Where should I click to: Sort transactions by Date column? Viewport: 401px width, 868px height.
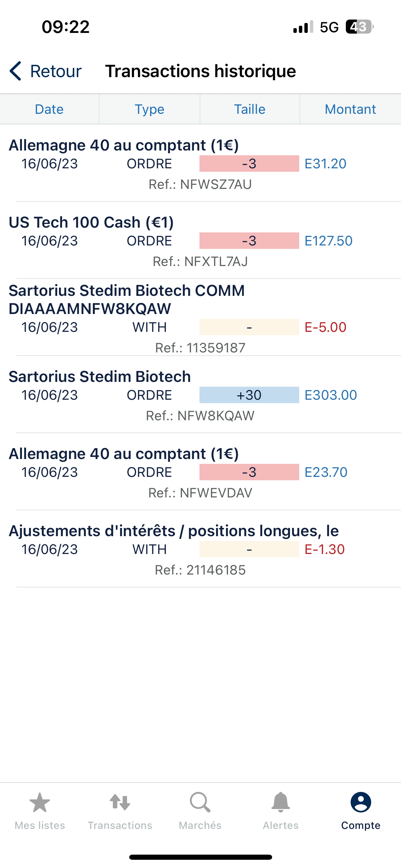[x=49, y=109]
